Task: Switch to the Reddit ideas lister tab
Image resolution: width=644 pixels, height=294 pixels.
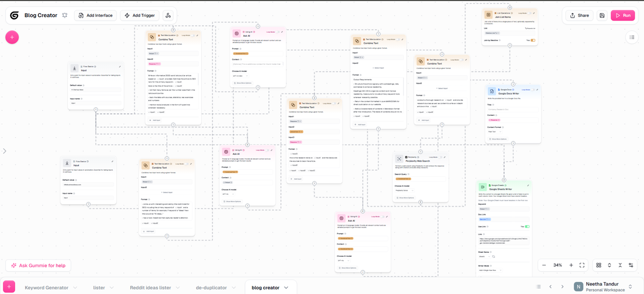Action: tap(150, 288)
